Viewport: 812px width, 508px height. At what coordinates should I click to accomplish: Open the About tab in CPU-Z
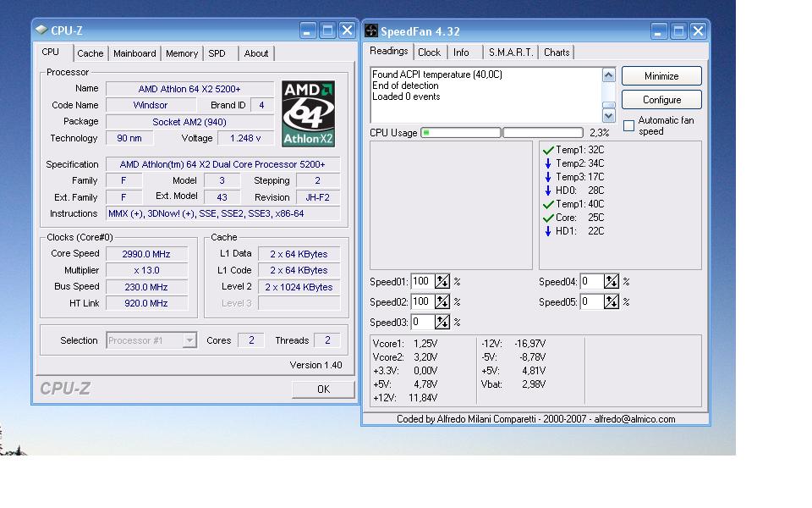tap(256, 53)
